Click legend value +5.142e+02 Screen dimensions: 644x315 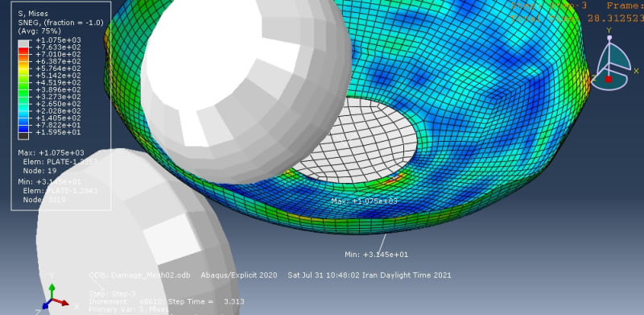58,76
